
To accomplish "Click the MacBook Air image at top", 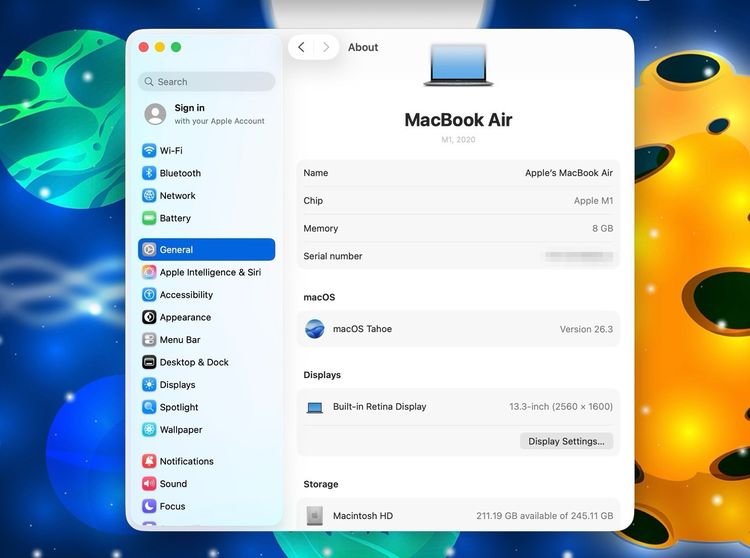I will 458,65.
